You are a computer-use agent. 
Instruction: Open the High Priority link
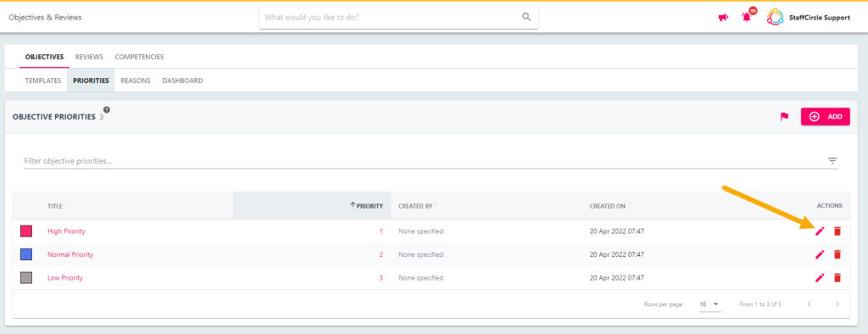[66, 231]
